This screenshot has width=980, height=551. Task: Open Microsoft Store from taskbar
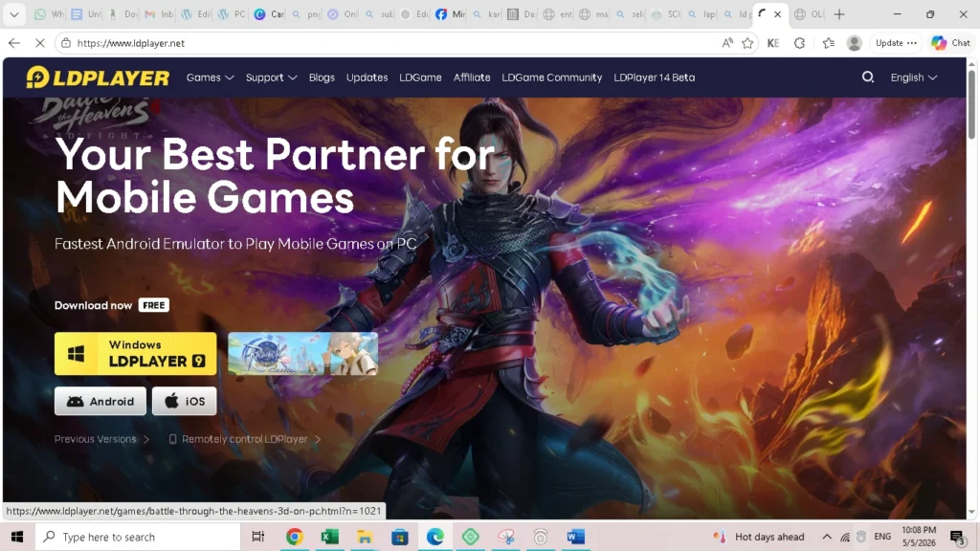point(400,537)
